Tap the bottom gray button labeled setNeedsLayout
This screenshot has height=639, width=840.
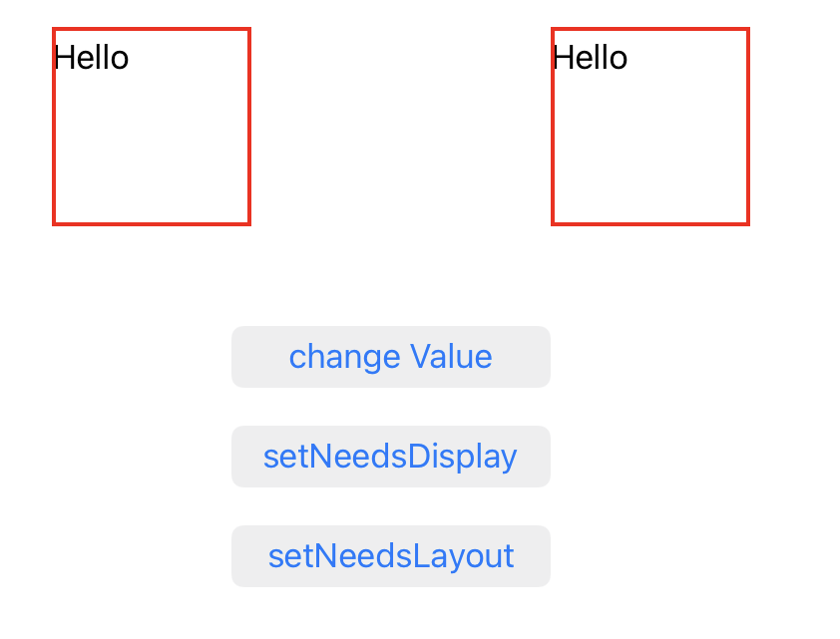390,556
